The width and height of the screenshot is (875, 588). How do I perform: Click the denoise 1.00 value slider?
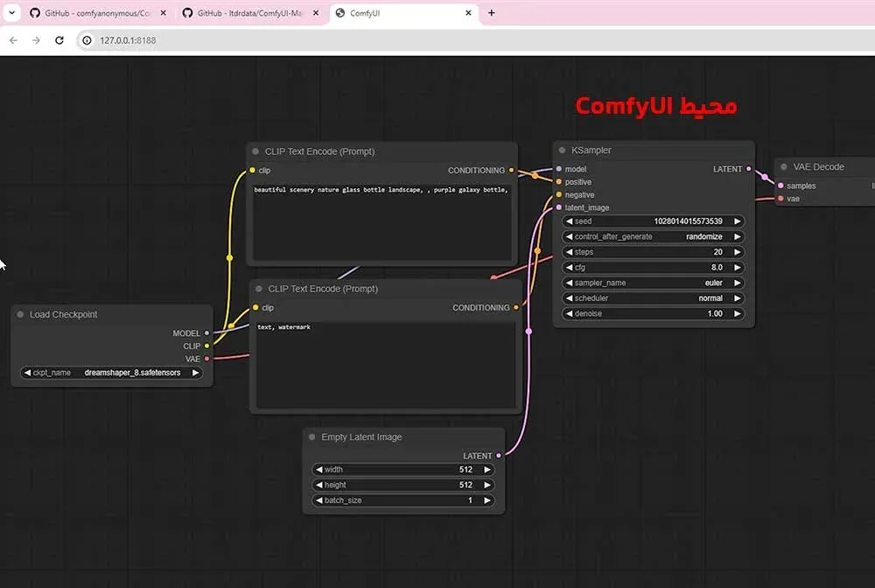(653, 313)
